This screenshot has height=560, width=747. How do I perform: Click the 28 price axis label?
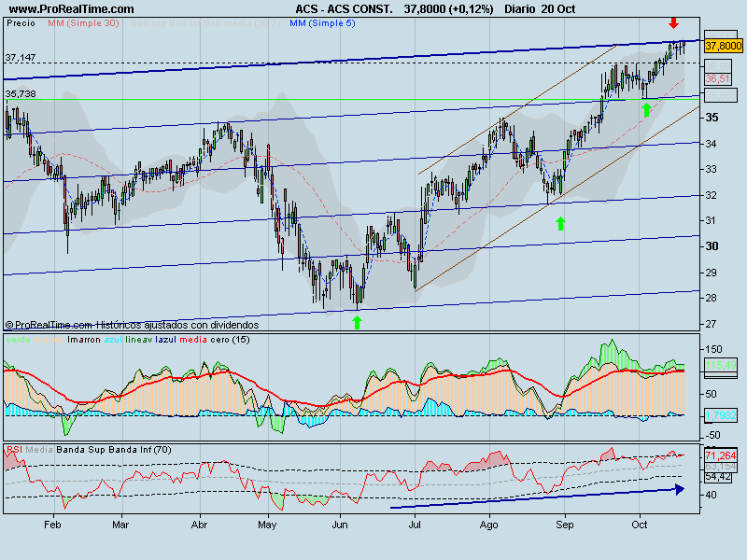click(711, 298)
